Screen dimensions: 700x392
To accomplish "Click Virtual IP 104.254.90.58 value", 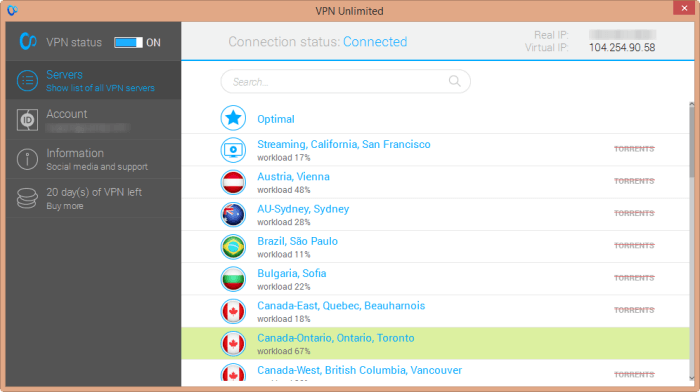I will (622, 48).
